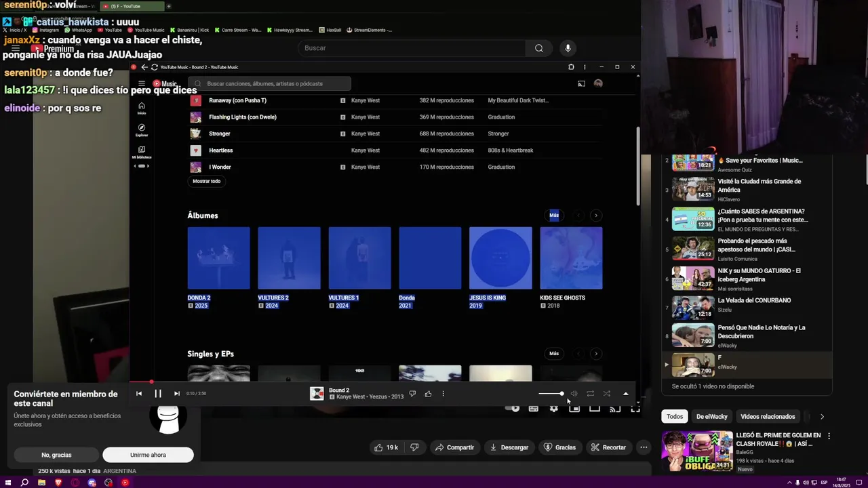Like the YouTube video with 19 k

[387, 447]
